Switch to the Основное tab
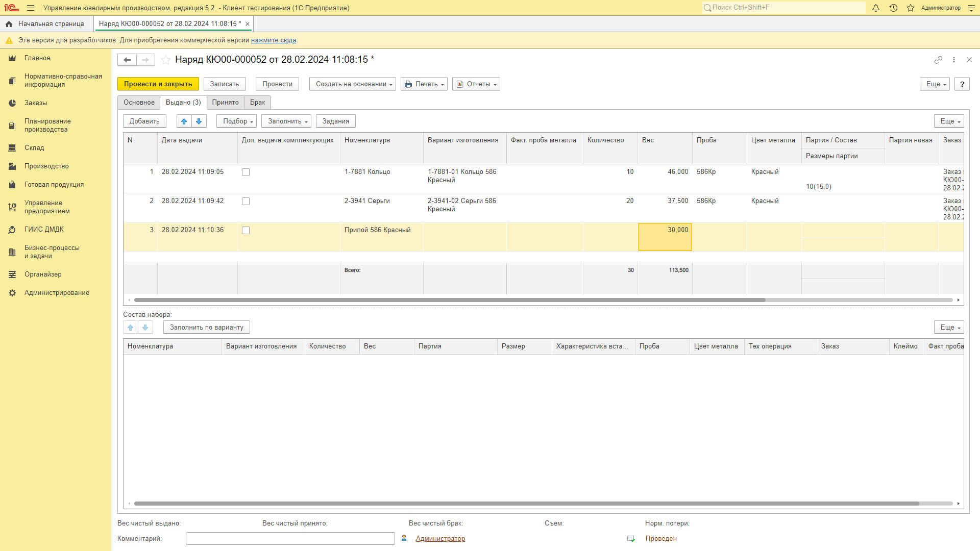The height and width of the screenshot is (551, 980). tap(139, 103)
